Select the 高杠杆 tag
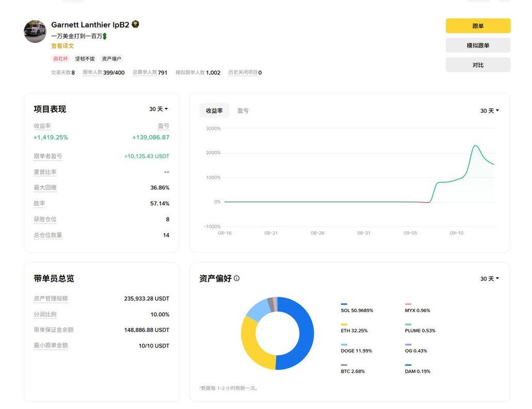This screenshot has width=532, height=409. pyautogui.click(x=60, y=59)
